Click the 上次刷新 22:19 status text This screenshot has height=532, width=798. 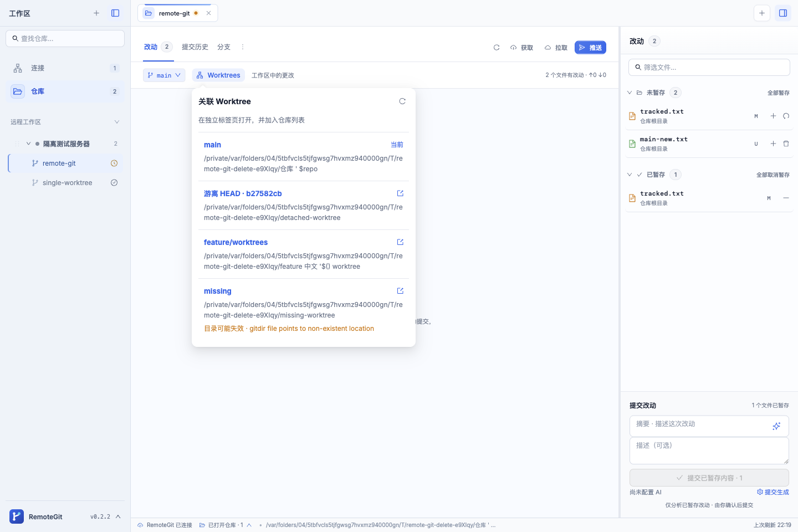[x=773, y=525]
